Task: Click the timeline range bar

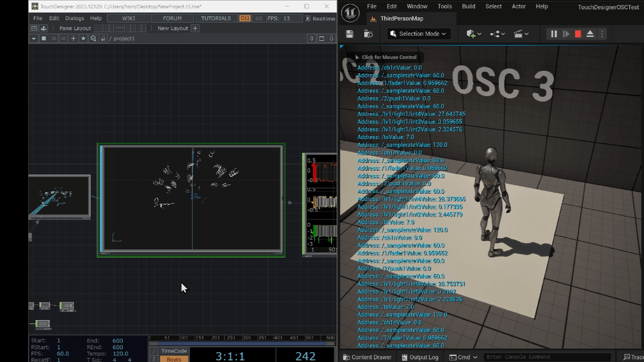Action: coord(241,344)
